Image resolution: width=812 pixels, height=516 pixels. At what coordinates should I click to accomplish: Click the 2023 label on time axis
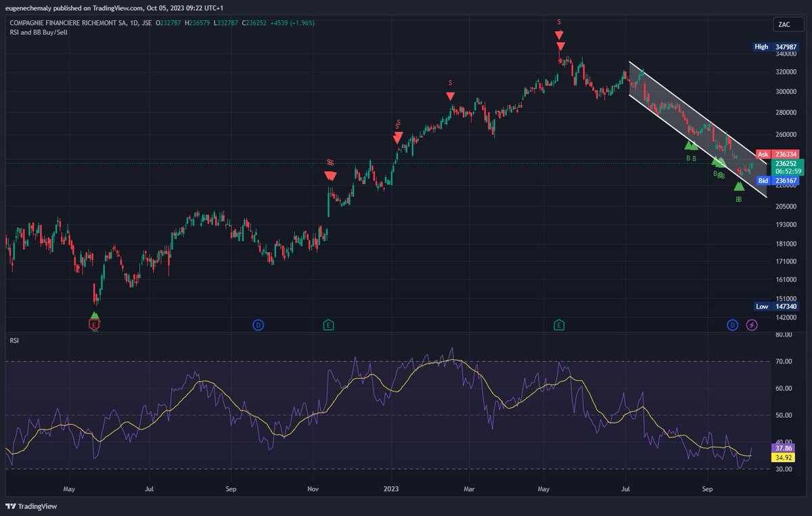point(392,488)
